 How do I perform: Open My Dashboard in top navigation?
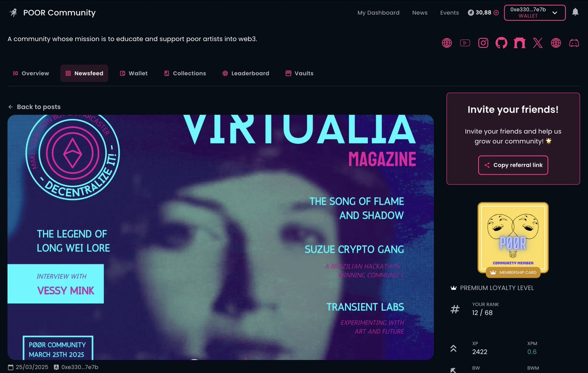tap(378, 13)
